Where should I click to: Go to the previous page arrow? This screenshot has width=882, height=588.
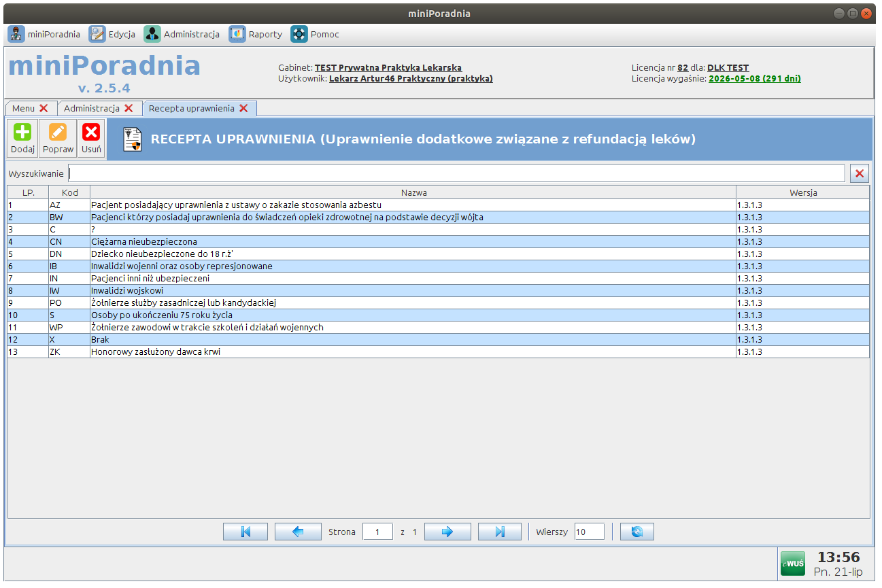coord(298,532)
